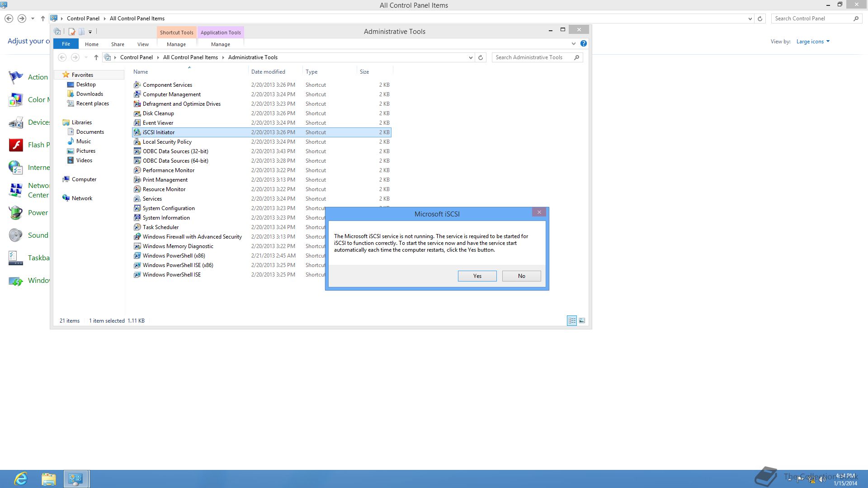Click the Local Security Policy icon
Viewport: 868px width, 488px height.
click(x=137, y=142)
